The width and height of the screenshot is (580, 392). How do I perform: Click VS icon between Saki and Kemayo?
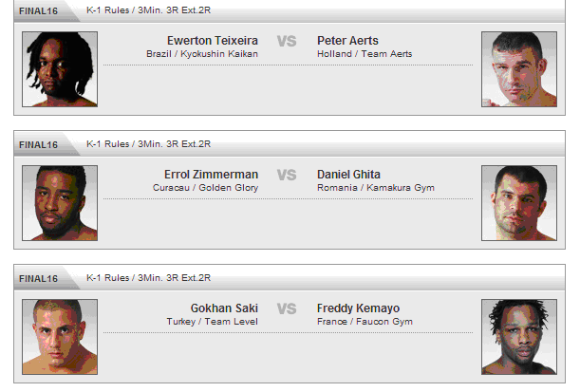coord(287,308)
